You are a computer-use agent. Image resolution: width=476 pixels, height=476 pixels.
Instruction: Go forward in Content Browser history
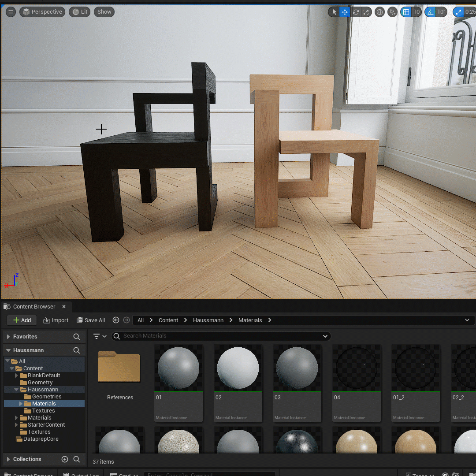tap(126, 320)
